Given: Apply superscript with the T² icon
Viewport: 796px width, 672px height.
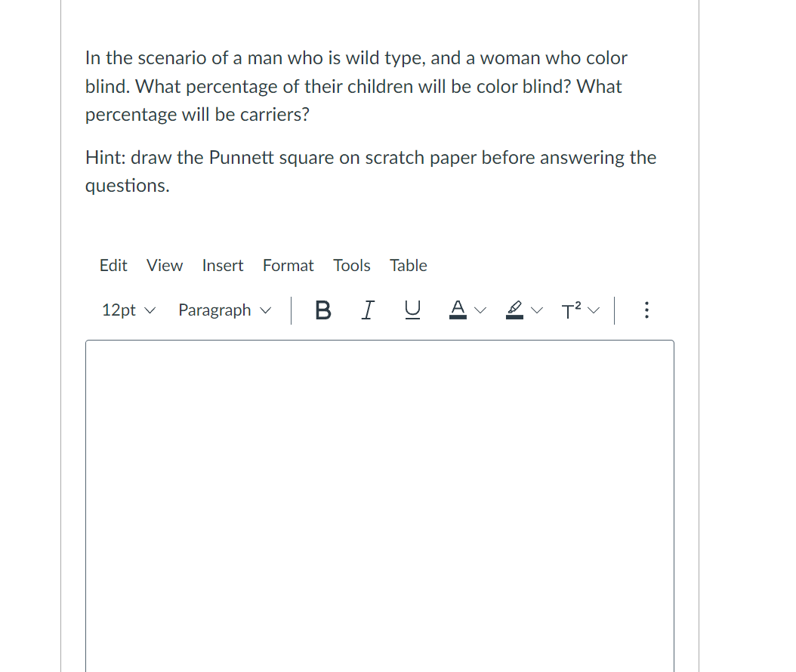Looking at the screenshot, I should pos(570,310).
